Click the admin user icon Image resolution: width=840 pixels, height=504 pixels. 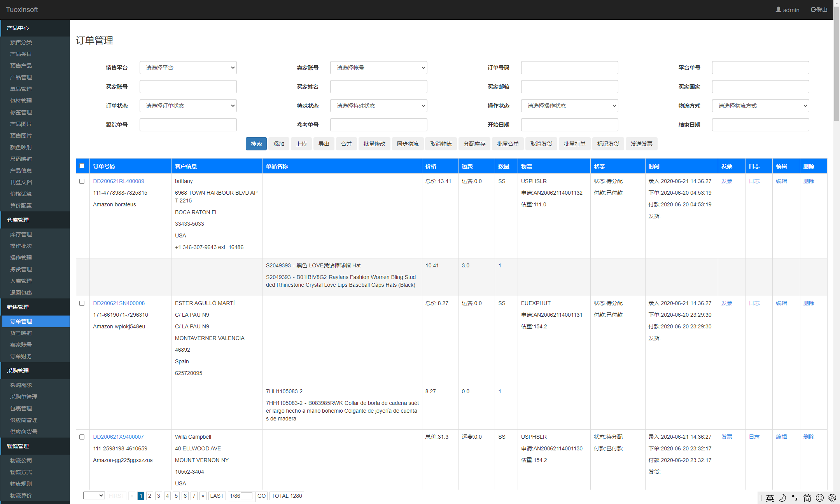pos(778,9)
